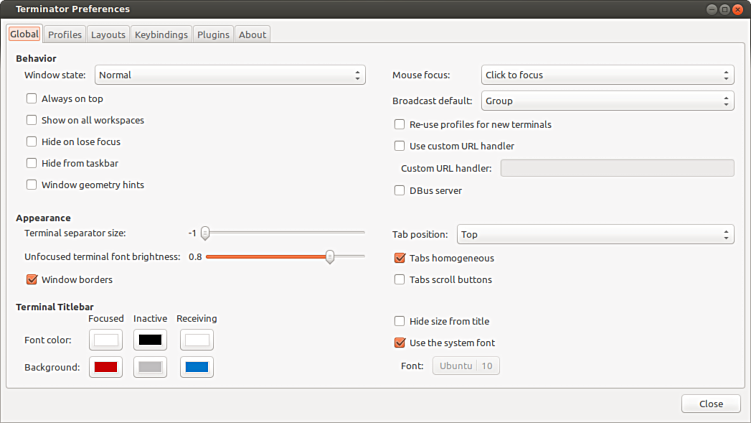The width and height of the screenshot is (752, 423).
Task: Expand the Broadcast default dropdown
Action: 607,101
